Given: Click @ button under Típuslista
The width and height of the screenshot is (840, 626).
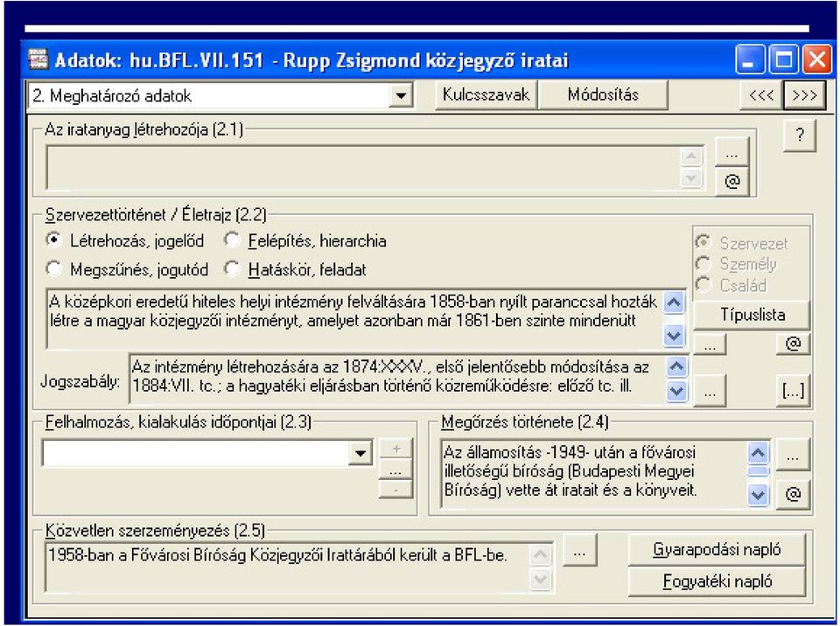Looking at the screenshot, I should coord(793,344).
